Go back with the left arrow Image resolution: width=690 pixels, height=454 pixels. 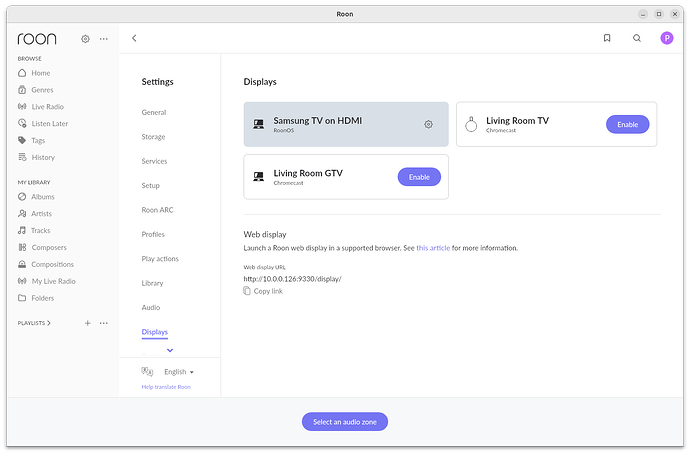134,38
